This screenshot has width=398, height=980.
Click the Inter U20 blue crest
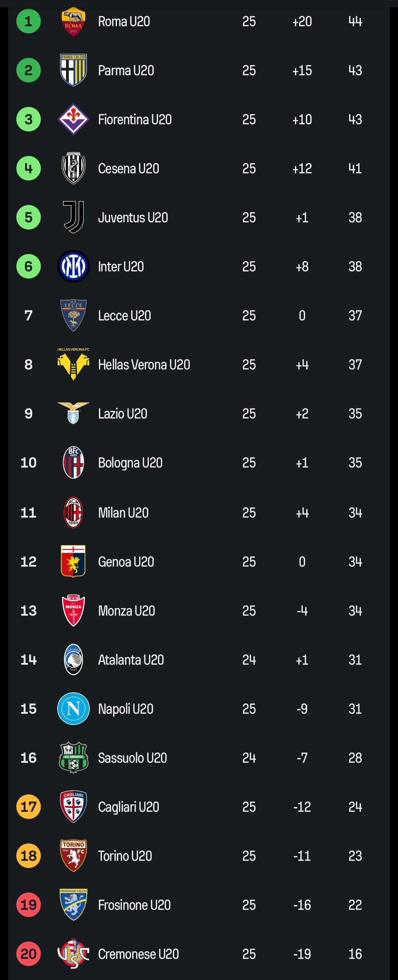pos(73,266)
